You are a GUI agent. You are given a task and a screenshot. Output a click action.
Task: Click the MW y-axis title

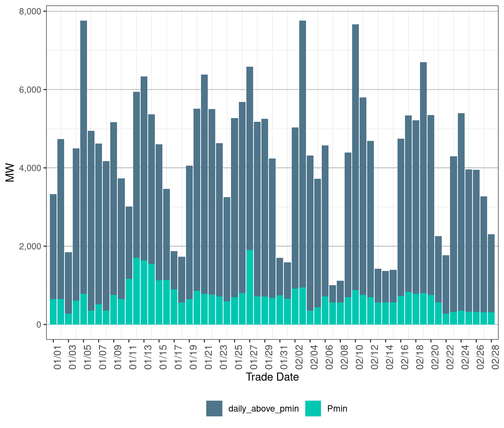[10, 172]
